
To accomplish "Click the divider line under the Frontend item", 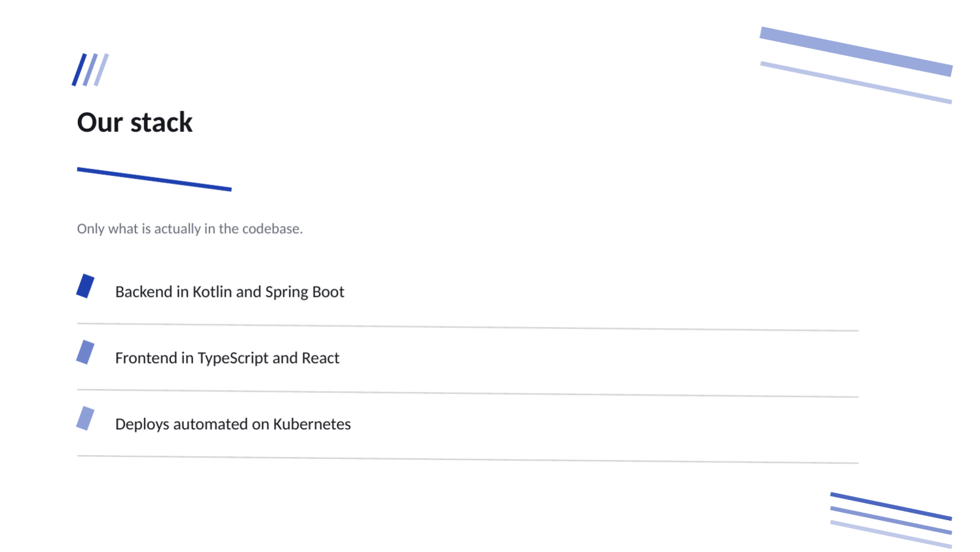I will tap(467, 393).
